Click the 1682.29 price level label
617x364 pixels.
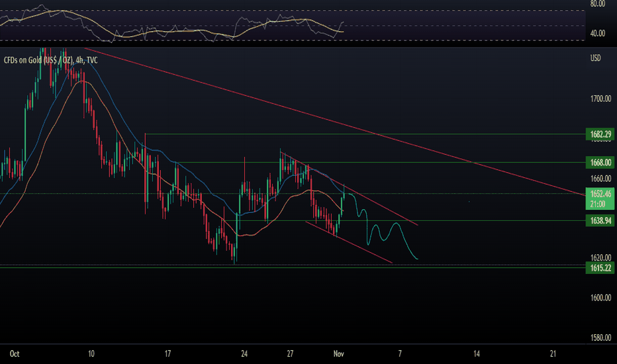coord(600,134)
